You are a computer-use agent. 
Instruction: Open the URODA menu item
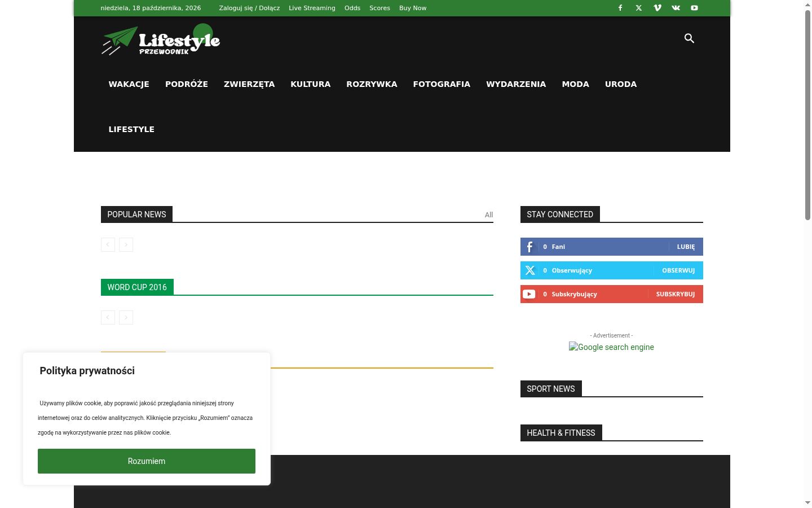tap(621, 84)
